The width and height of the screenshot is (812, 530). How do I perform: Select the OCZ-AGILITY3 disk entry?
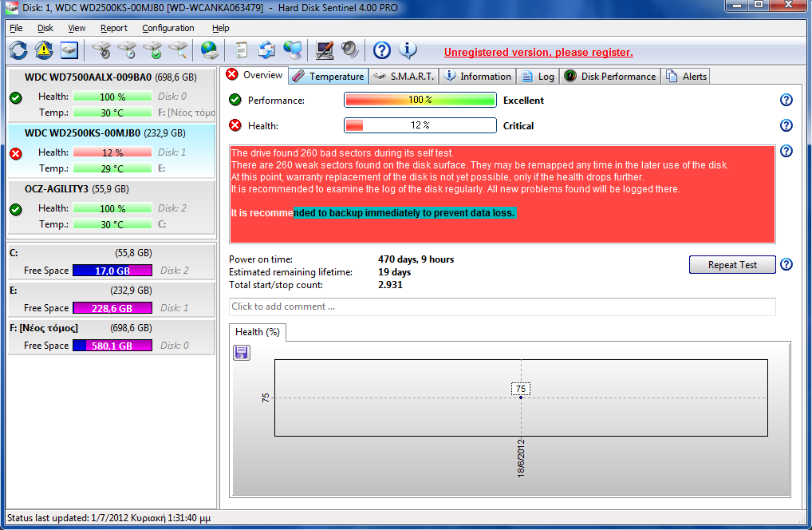point(112,207)
